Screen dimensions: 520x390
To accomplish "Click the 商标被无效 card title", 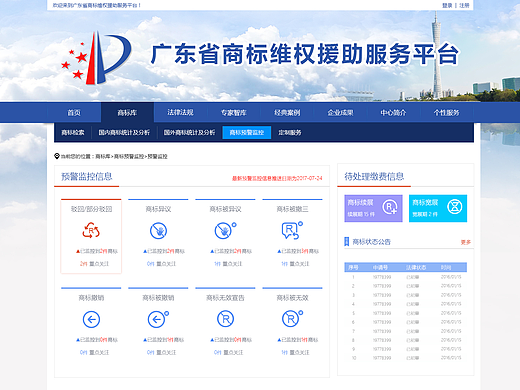I will point(292,298).
